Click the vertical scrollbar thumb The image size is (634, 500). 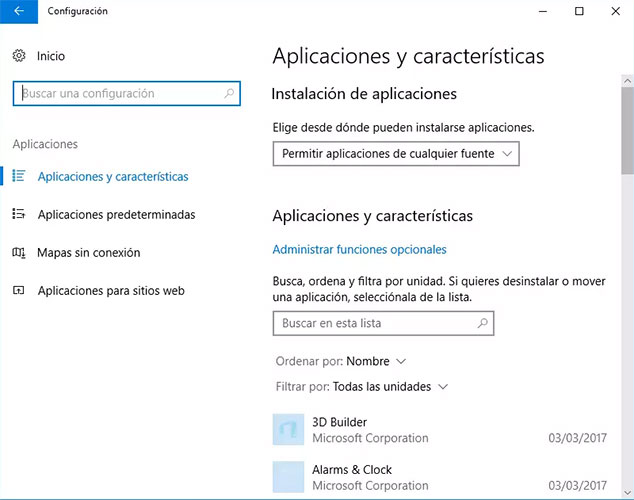pos(628,130)
